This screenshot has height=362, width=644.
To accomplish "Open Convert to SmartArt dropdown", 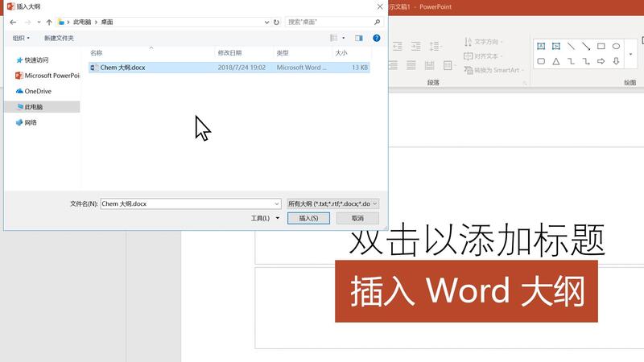I will click(494, 70).
